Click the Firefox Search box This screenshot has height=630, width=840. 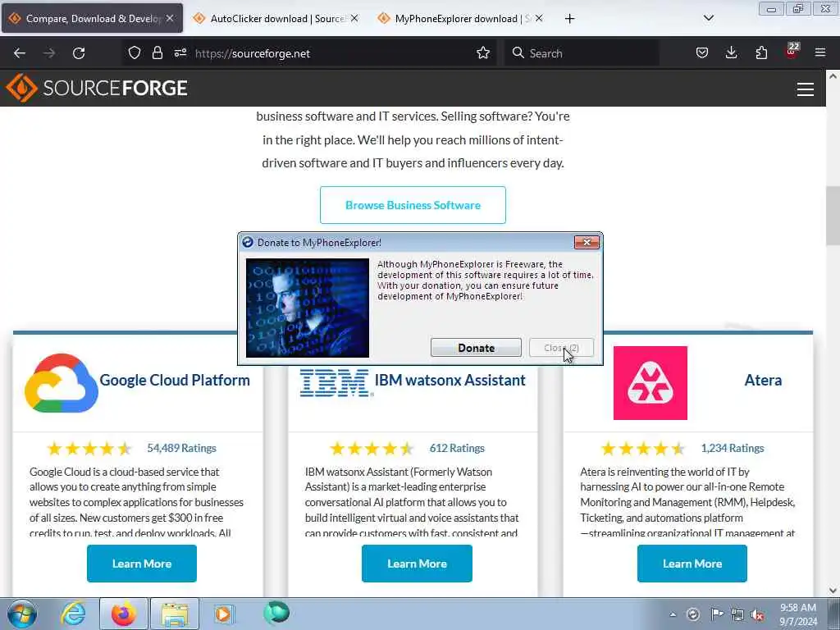[582, 53]
